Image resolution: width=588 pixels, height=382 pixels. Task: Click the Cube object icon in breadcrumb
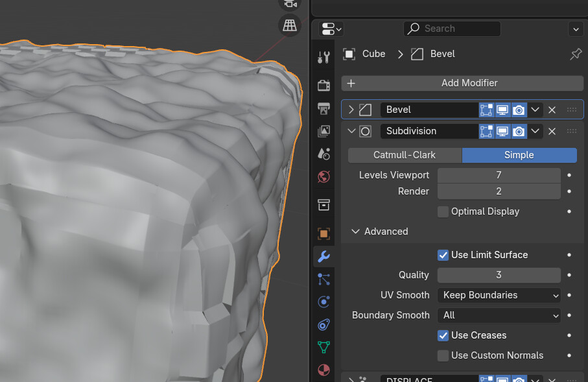[349, 54]
